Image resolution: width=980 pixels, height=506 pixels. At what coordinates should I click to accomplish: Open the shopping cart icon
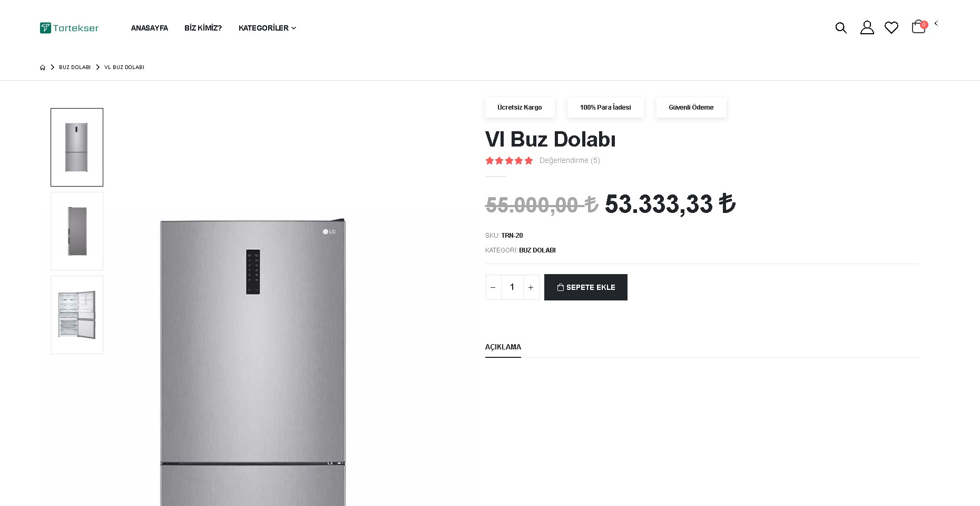pyautogui.click(x=918, y=27)
